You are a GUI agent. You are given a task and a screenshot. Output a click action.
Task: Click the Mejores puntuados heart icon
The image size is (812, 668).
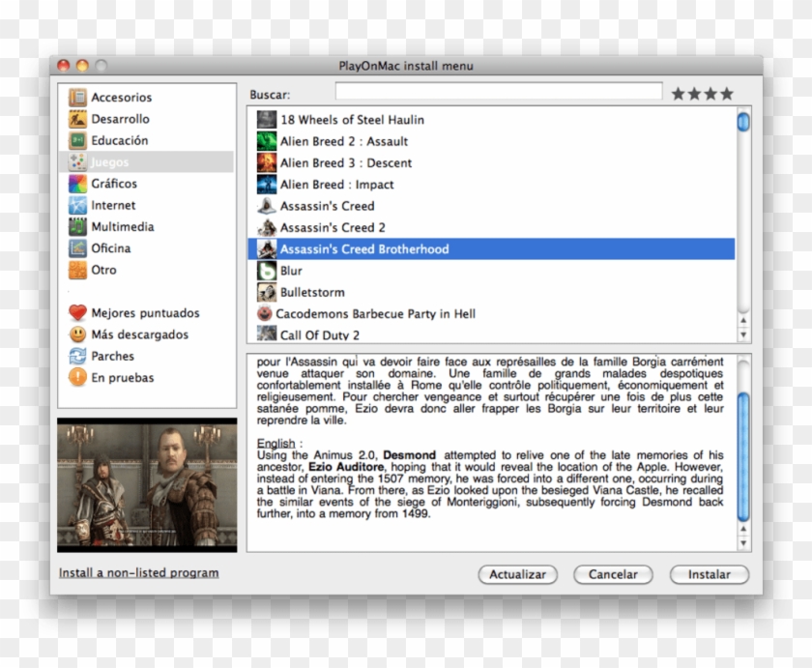click(x=77, y=313)
